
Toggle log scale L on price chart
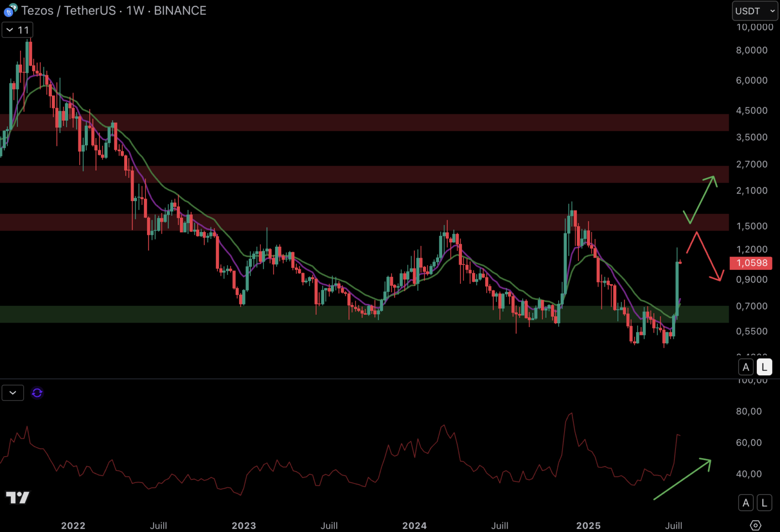click(764, 367)
